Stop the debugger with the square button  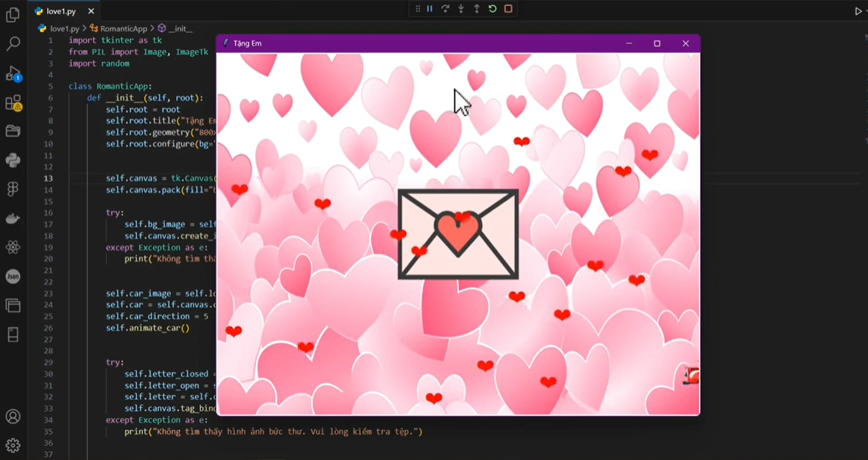click(508, 9)
